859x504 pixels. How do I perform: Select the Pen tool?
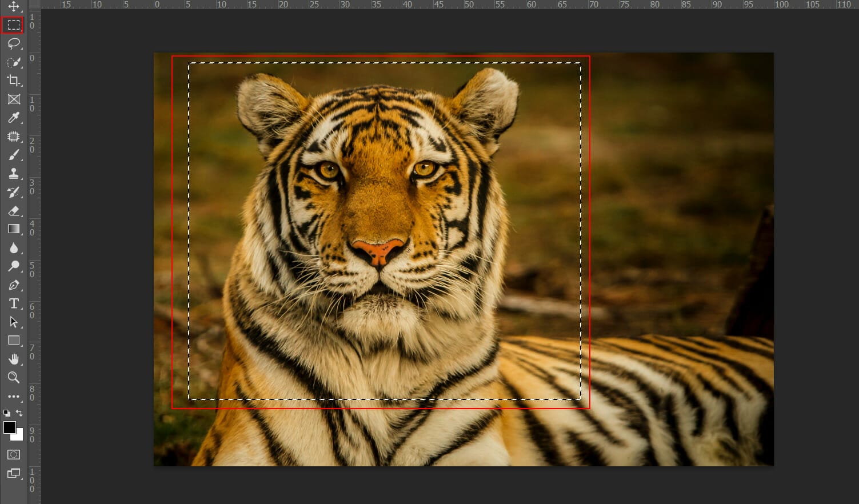[x=13, y=285]
